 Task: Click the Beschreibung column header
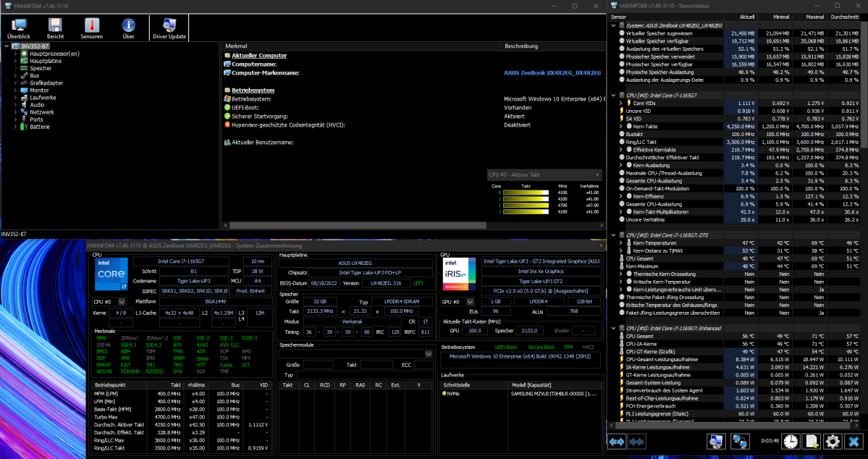pyautogui.click(x=552, y=46)
